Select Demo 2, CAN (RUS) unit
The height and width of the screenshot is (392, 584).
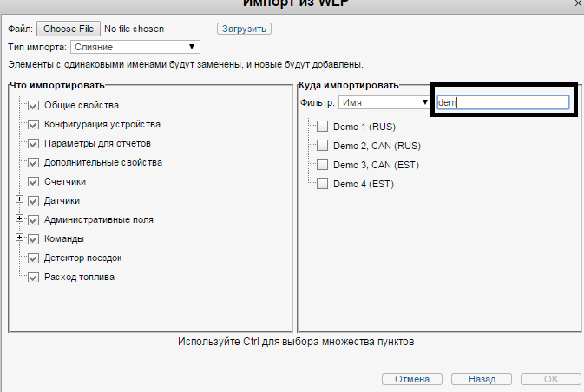[323, 145]
